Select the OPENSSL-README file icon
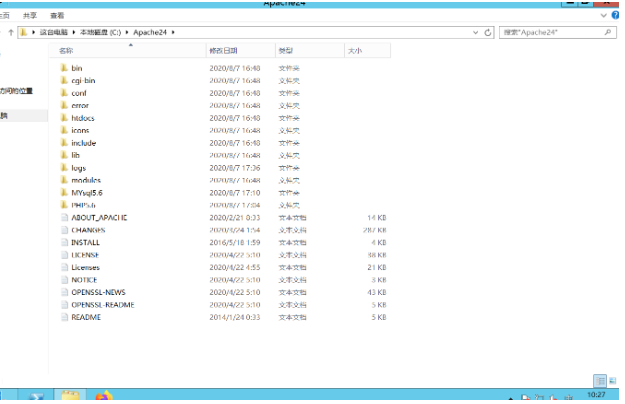The image size is (625, 404). point(64,305)
